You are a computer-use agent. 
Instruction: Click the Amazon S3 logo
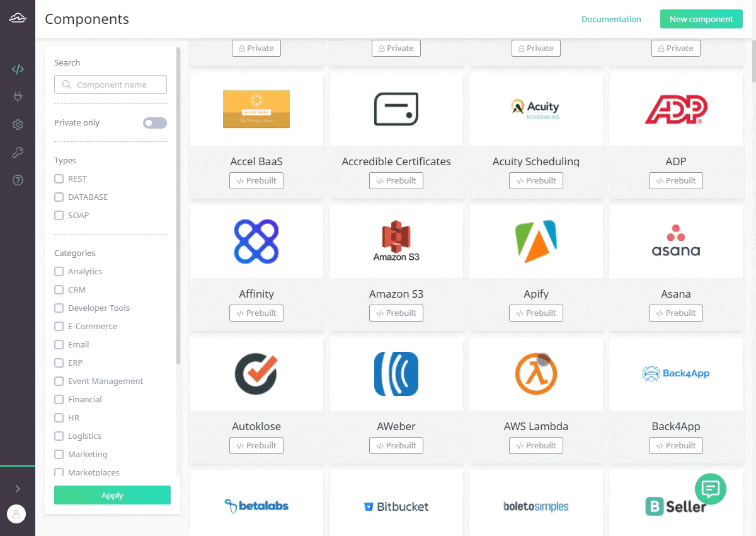[396, 241]
